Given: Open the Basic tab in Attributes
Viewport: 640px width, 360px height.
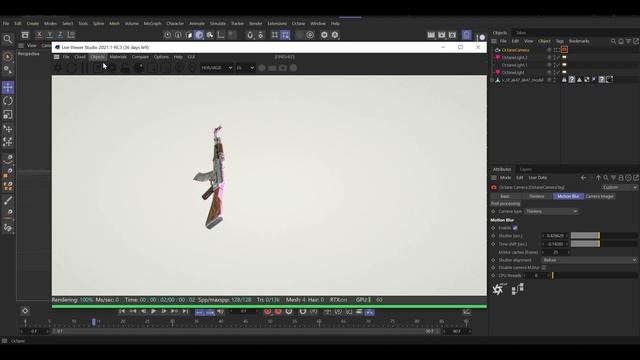Looking at the screenshot, I should [x=505, y=196].
